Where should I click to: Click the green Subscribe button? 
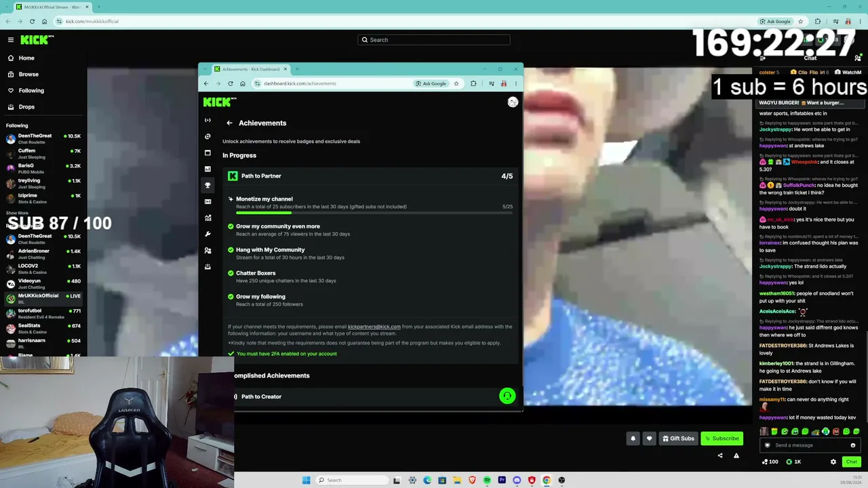point(722,439)
